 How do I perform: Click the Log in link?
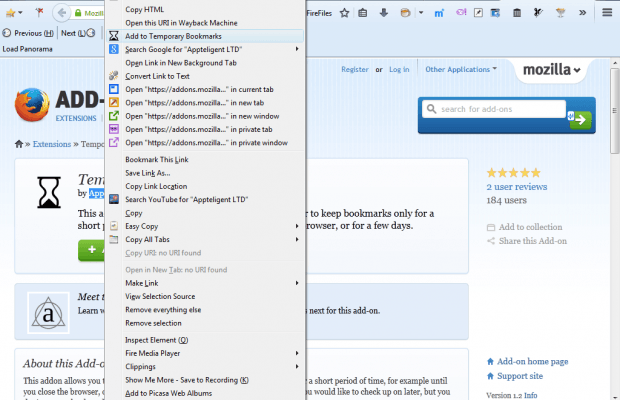[399, 69]
